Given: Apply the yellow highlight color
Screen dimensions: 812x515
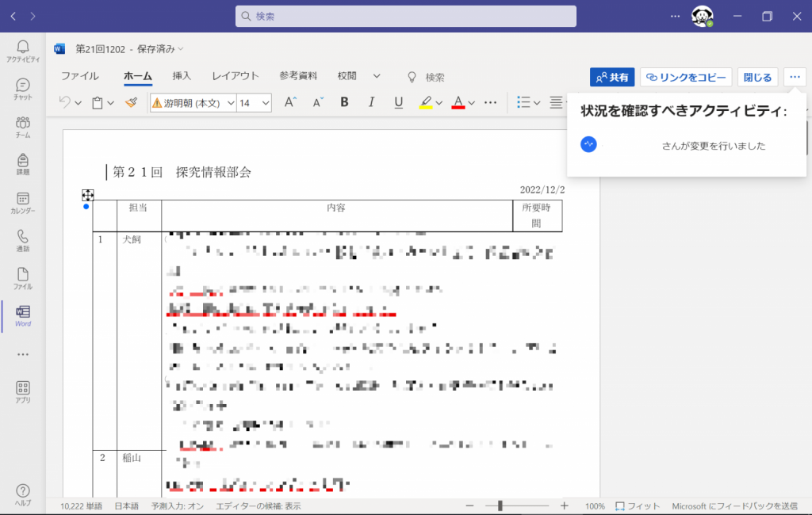Looking at the screenshot, I should [x=426, y=102].
